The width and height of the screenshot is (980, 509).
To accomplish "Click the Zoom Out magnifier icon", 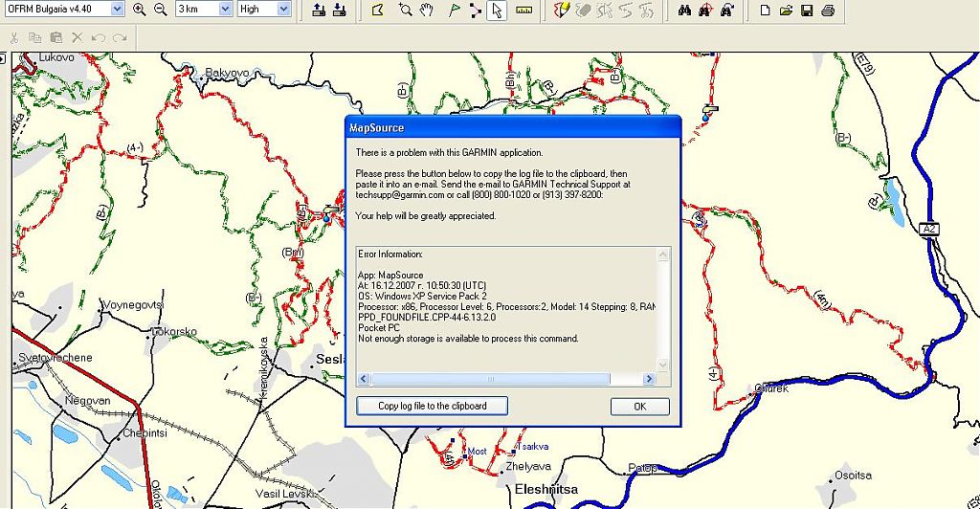I will click(x=161, y=10).
